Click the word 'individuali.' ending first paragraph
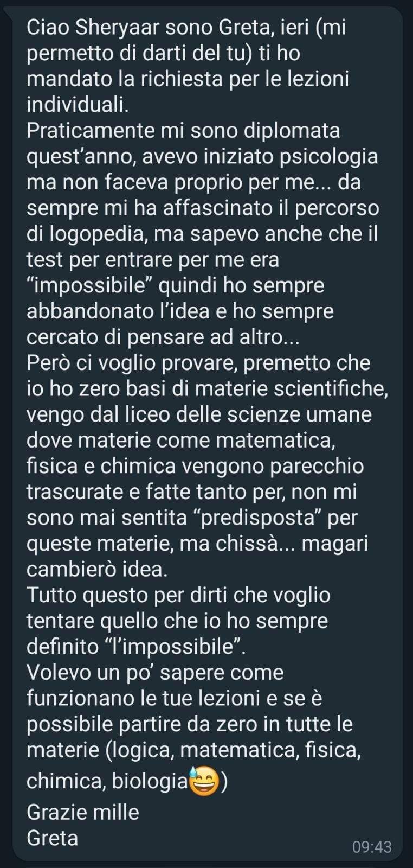 point(78,105)
